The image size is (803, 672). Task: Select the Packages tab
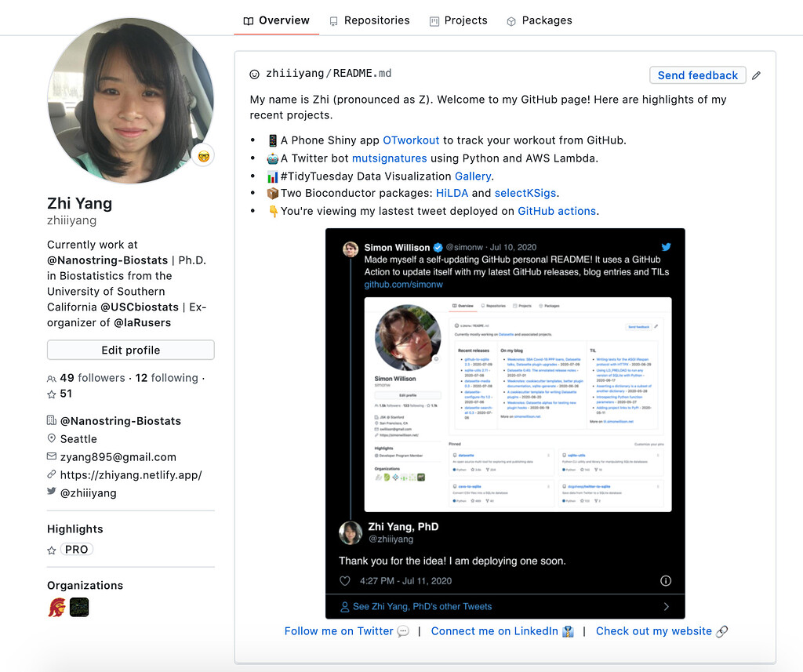point(539,20)
